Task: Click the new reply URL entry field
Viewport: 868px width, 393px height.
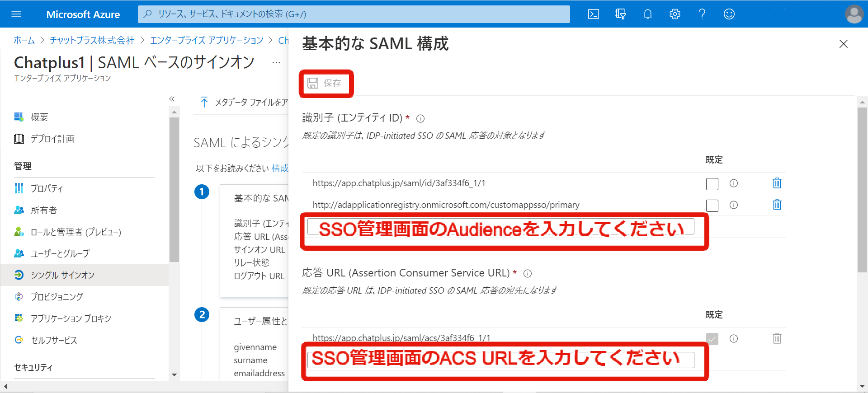Action: 501,360
